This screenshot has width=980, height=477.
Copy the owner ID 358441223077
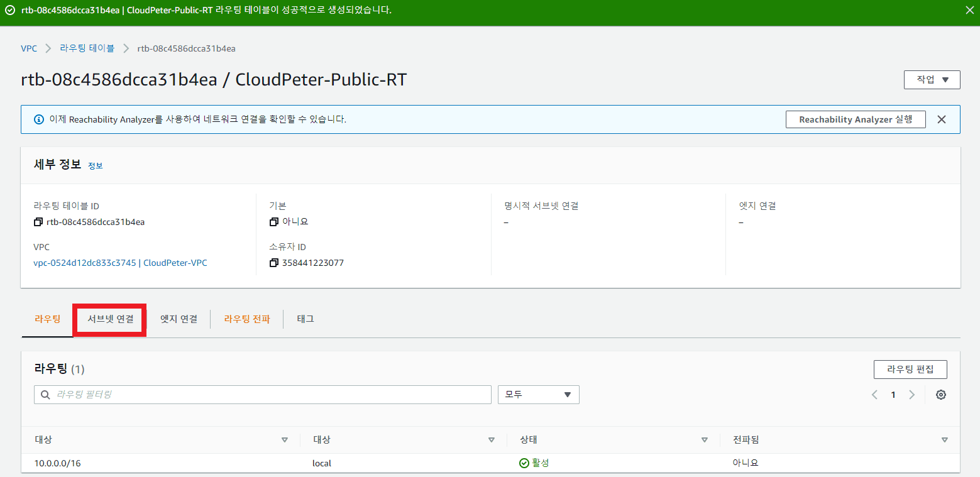click(273, 263)
